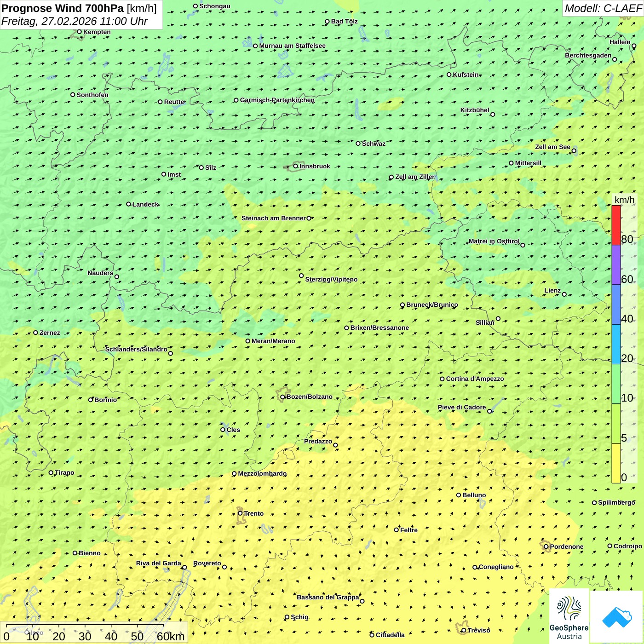Click the Belluno city label
Screen dimensions: 644x644
point(474,495)
